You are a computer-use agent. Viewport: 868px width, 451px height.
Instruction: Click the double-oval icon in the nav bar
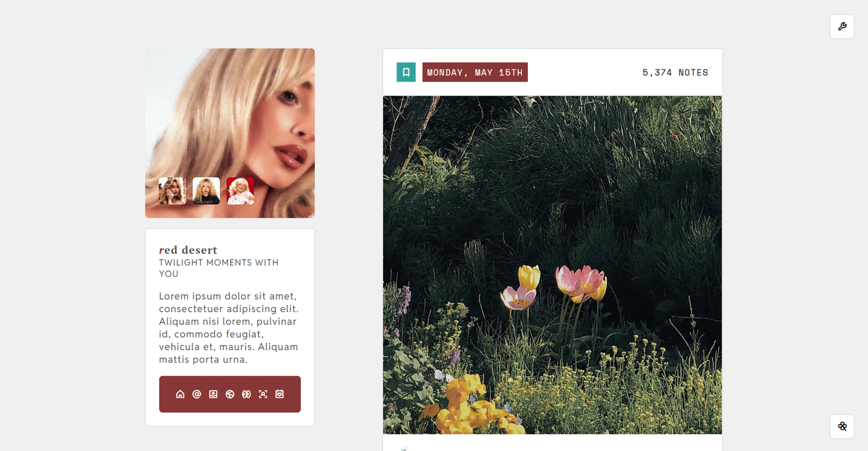tap(247, 394)
